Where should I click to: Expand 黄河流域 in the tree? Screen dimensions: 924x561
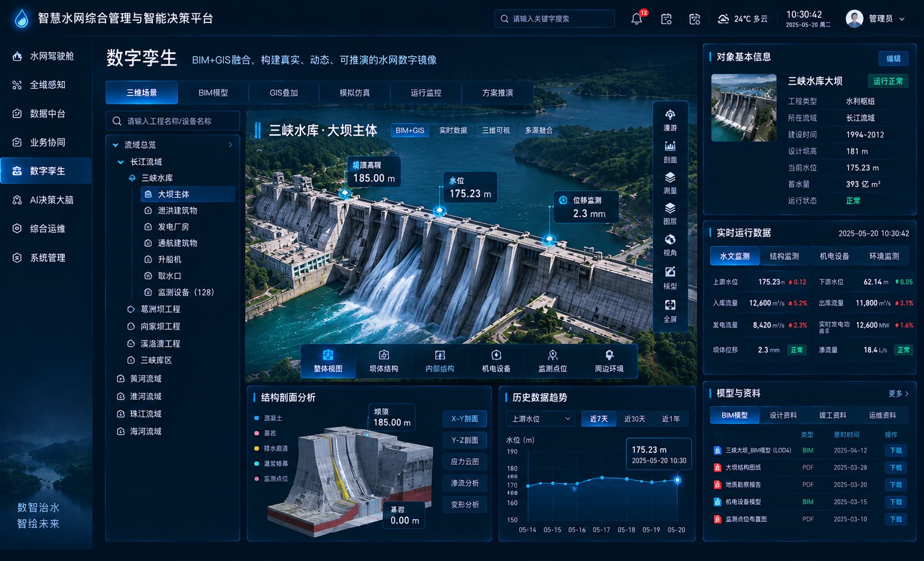tap(138, 378)
